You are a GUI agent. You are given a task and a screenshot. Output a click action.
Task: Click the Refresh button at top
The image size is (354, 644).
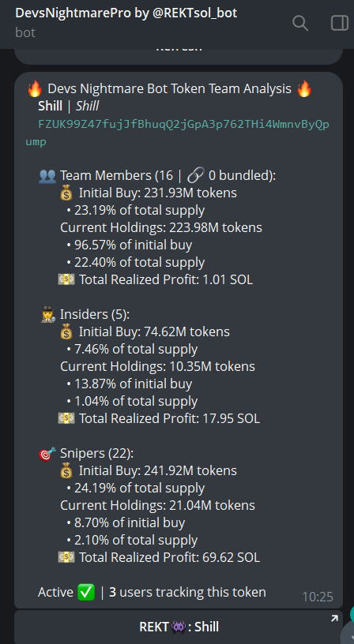(x=179, y=54)
